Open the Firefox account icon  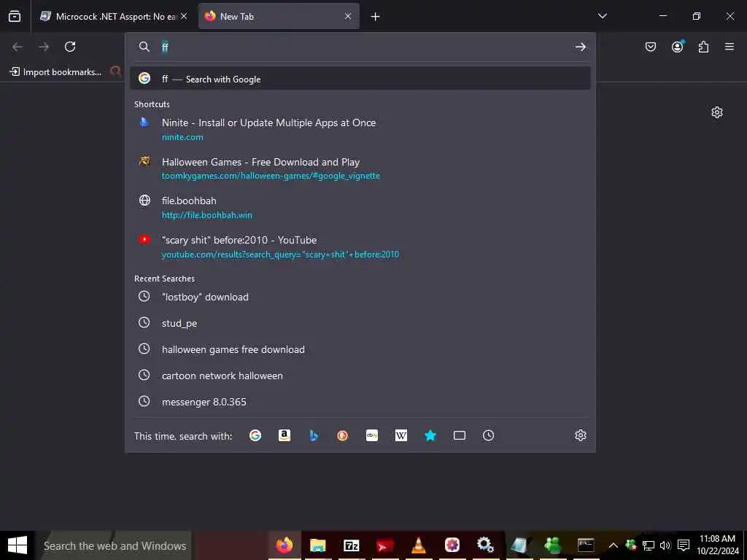click(x=678, y=47)
